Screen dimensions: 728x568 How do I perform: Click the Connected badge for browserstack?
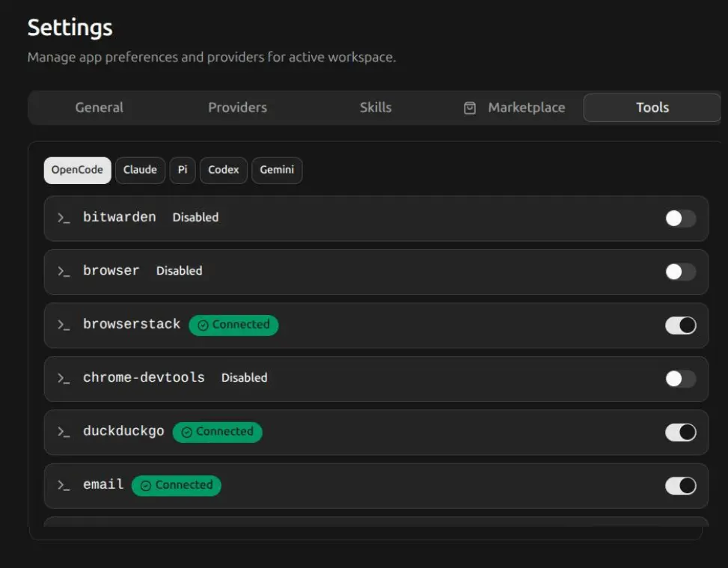tap(233, 325)
